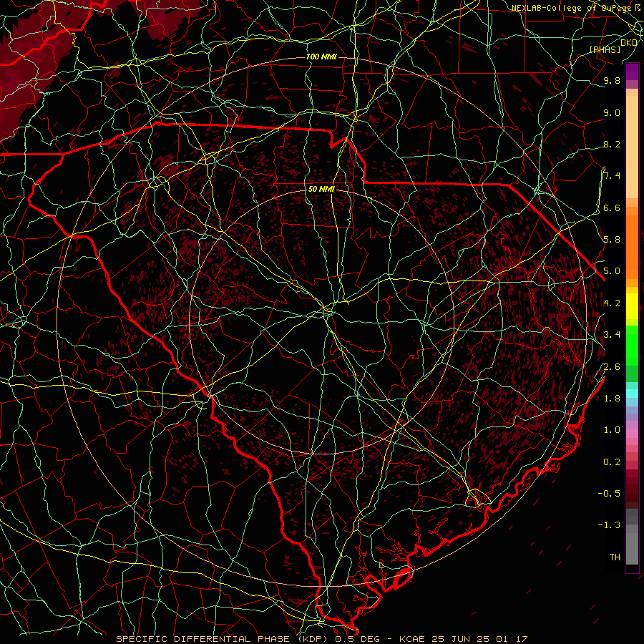Click the [PHAS] label above the scale

[605, 49]
